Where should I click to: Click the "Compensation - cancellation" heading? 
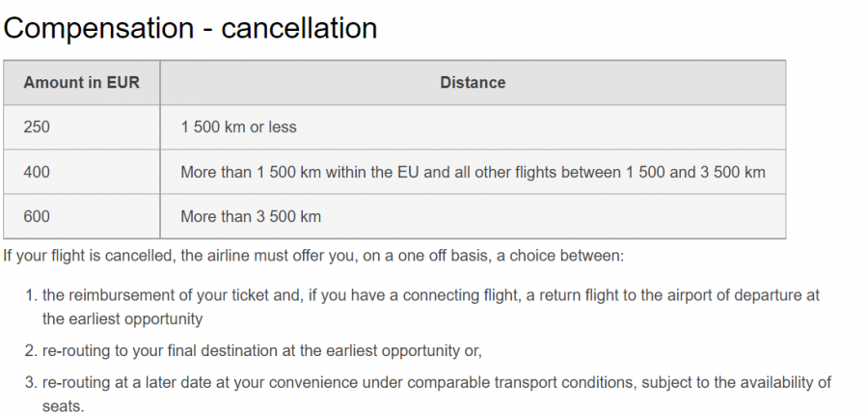[x=190, y=28]
